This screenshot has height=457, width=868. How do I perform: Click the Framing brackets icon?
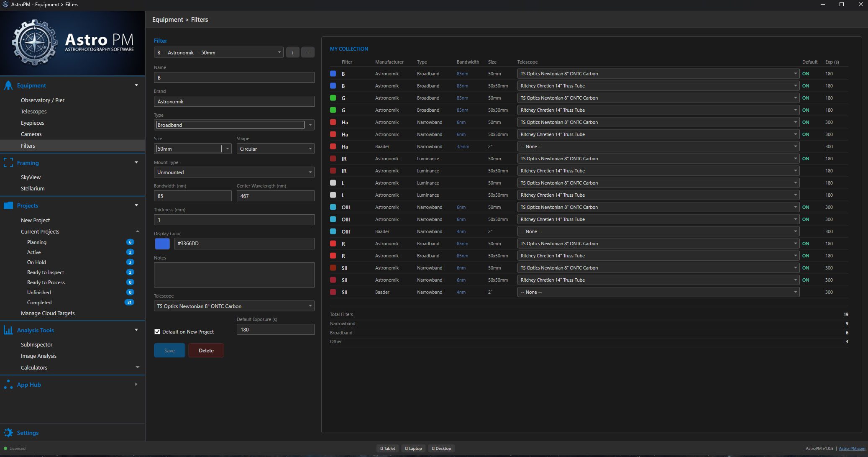[x=8, y=163]
